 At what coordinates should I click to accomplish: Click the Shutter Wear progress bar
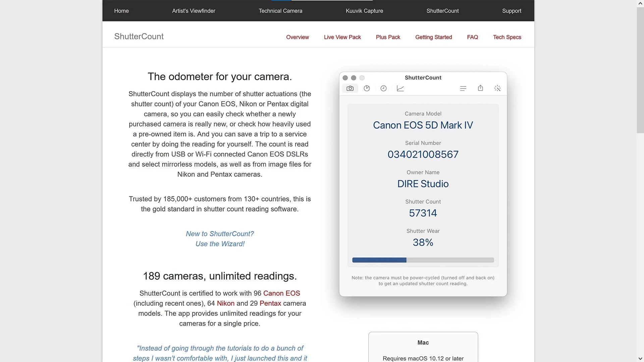(x=423, y=260)
